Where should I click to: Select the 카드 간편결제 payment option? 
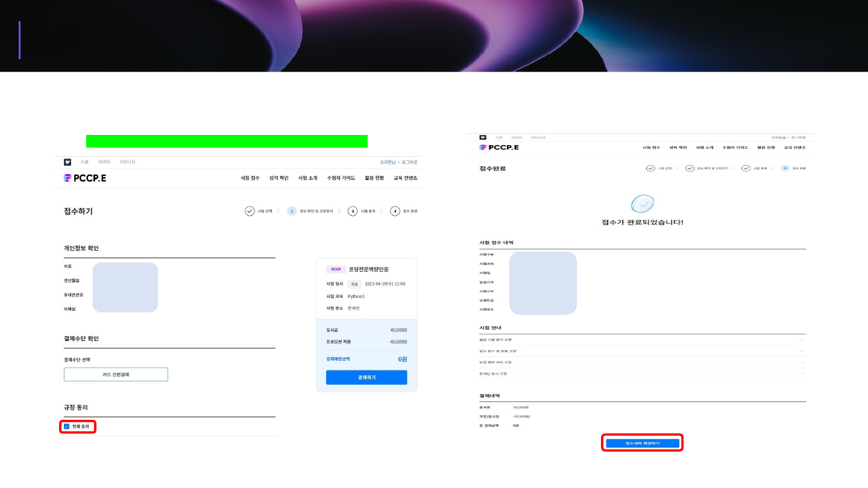(116, 375)
